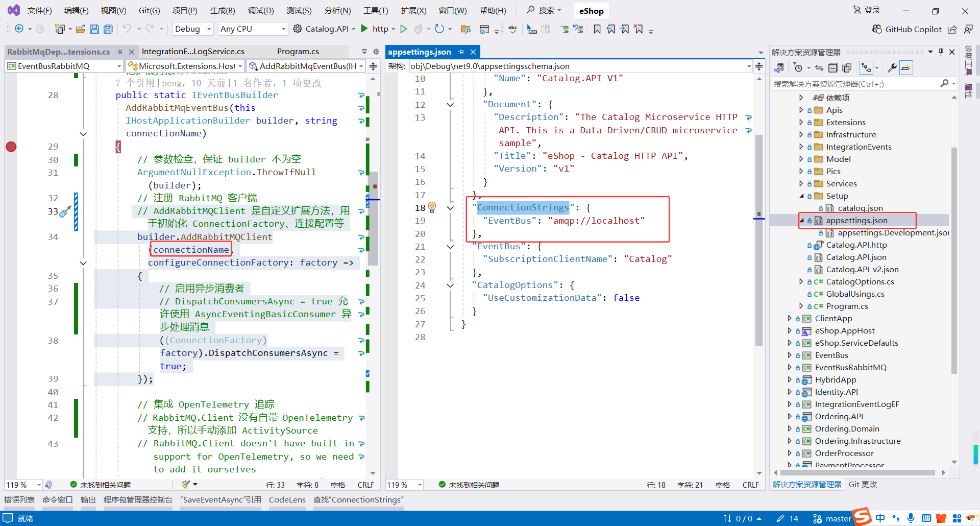Click the Save All toolbar icon
Image resolution: width=980 pixels, height=526 pixels.
click(x=108, y=29)
